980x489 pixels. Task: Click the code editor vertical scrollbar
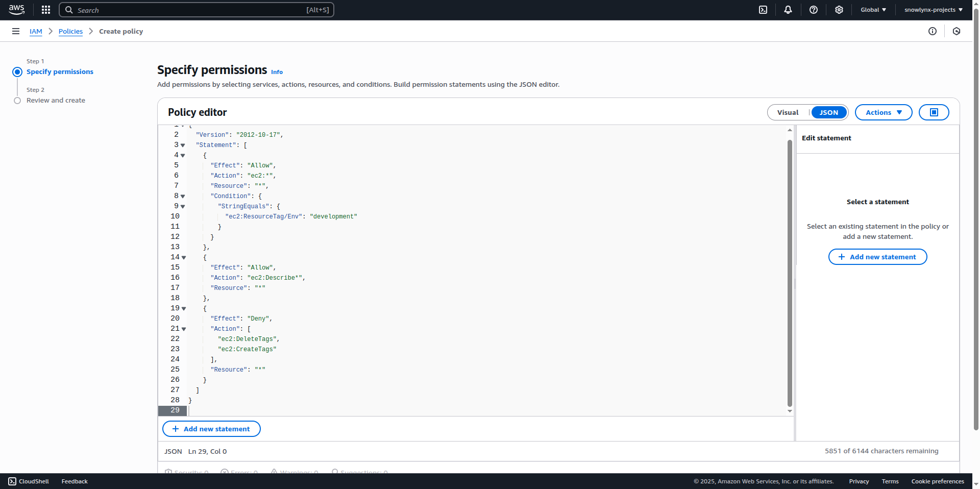(790, 271)
